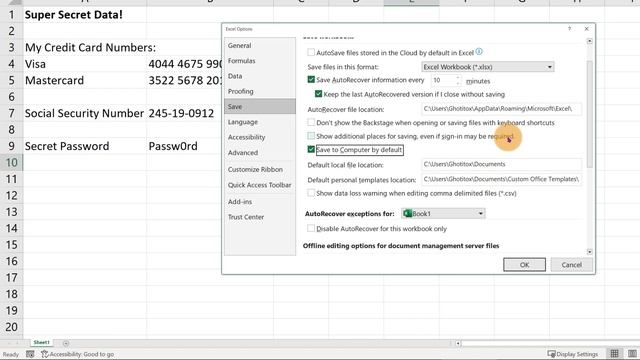Click the dialog scrollbar up arrow
The image size is (640, 360).
click(589, 41)
